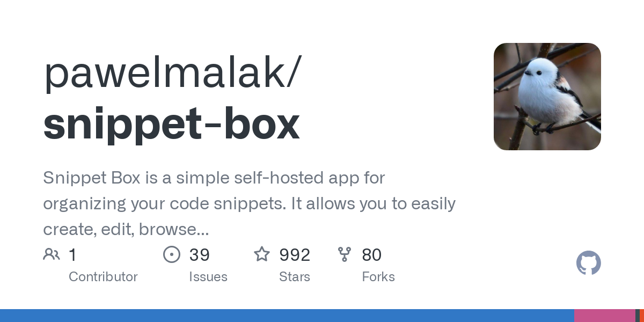Open the Forks label
The image size is (644, 322).
coord(378,277)
